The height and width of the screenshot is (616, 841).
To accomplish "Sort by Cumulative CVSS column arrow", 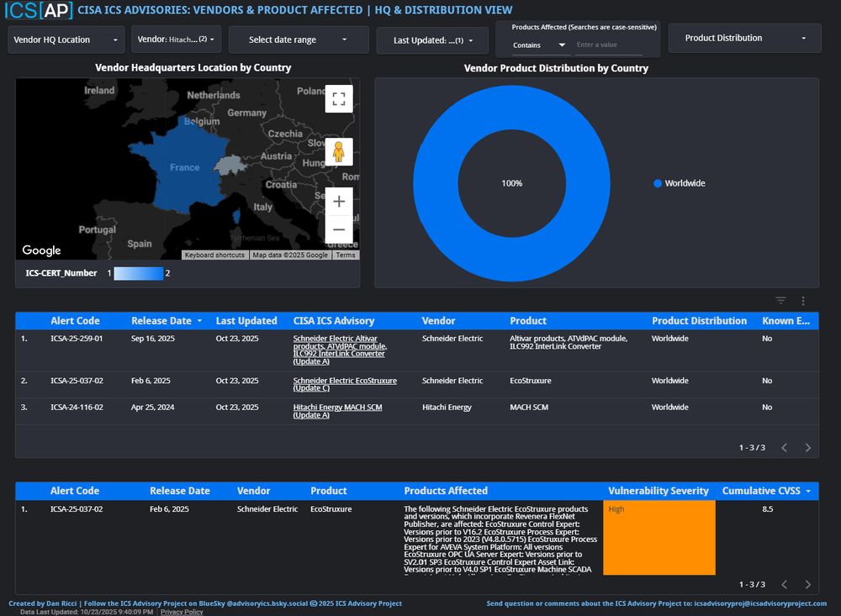I will [808, 491].
